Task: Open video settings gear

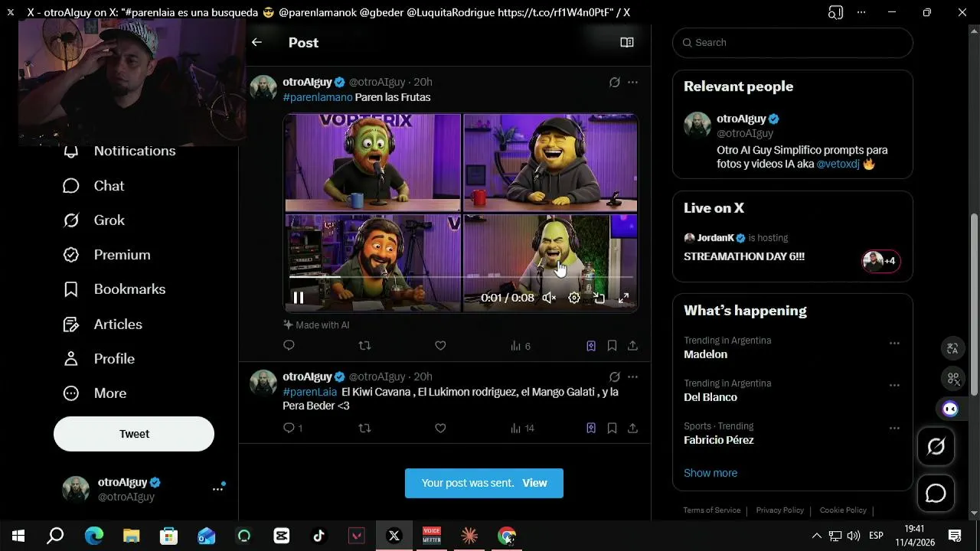Action: [x=574, y=298]
